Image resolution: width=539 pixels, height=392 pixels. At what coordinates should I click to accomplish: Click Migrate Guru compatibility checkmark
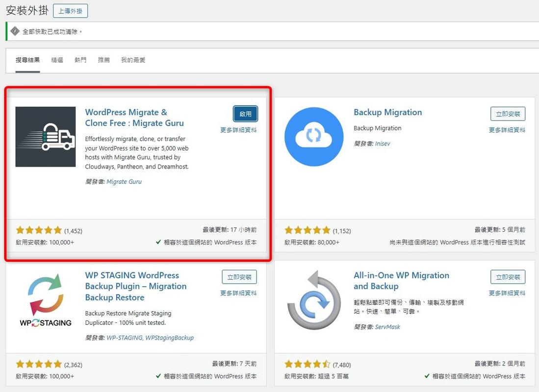point(158,242)
